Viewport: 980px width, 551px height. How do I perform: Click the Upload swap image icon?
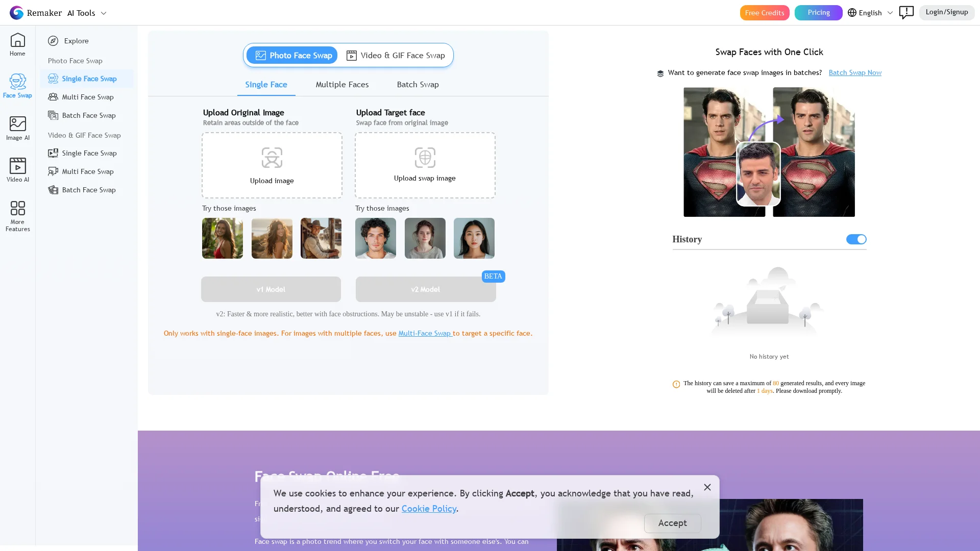425,158
